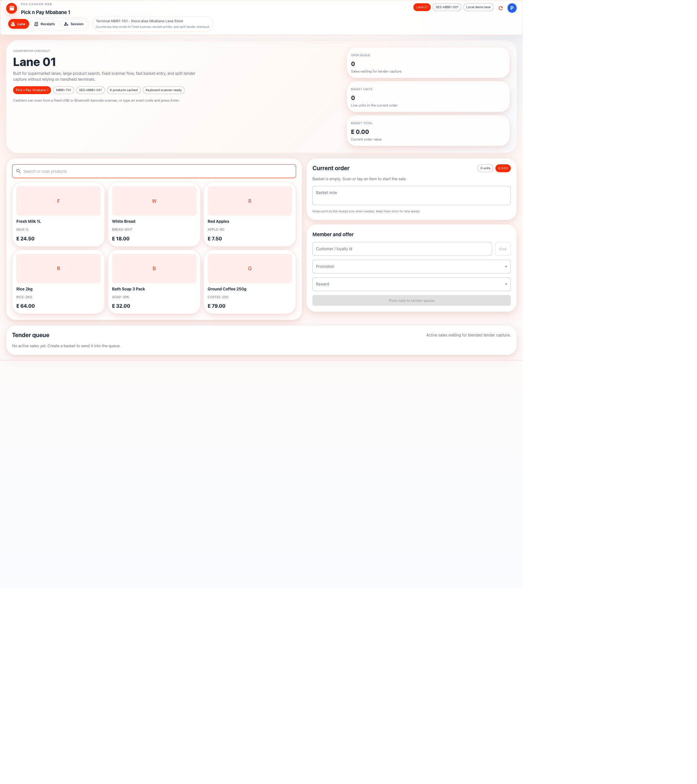Viewport: 697px width, 784px height.
Task: Open the blue P profile avatar
Action: 512,8
